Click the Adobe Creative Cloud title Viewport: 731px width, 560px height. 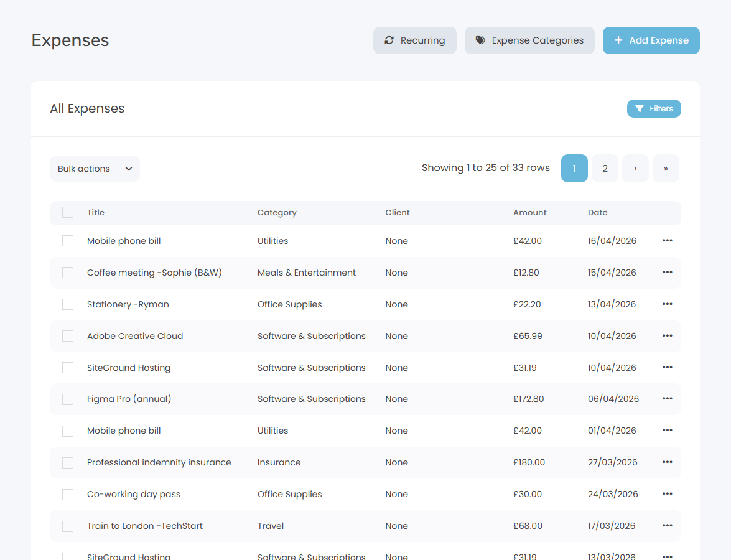click(x=135, y=336)
